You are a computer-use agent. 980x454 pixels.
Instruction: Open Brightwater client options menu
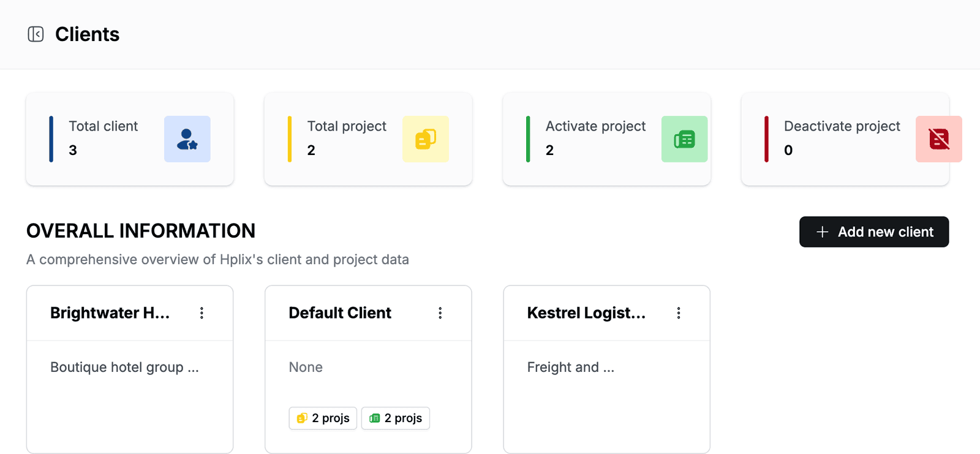[202, 313]
